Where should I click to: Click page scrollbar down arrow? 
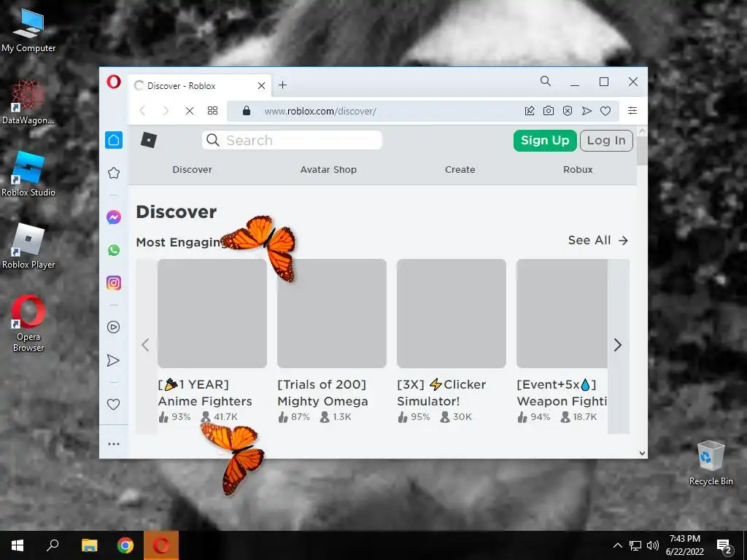pos(642,454)
